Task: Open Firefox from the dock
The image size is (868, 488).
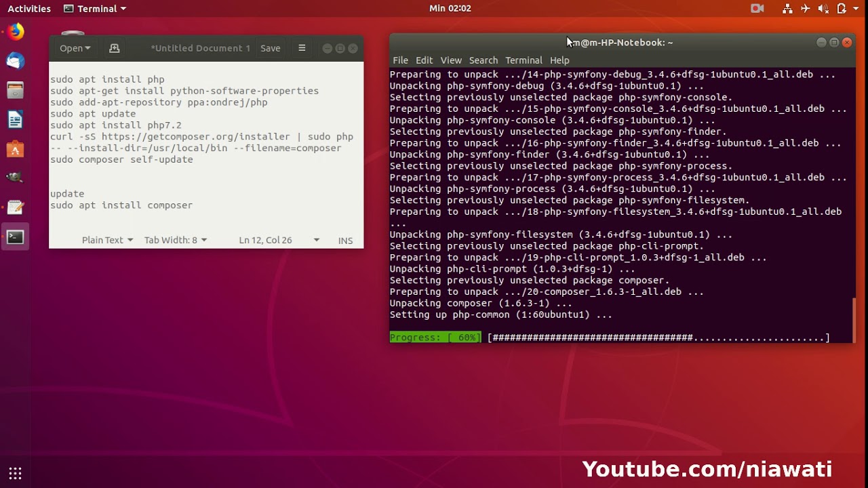Action: 15,32
